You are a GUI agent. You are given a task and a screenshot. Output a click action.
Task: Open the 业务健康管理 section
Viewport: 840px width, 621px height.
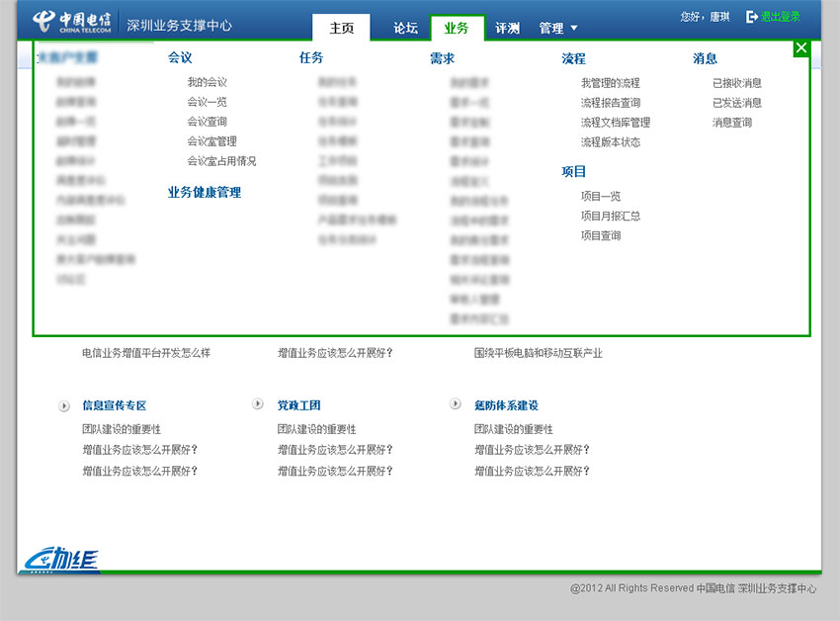[203, 192]
